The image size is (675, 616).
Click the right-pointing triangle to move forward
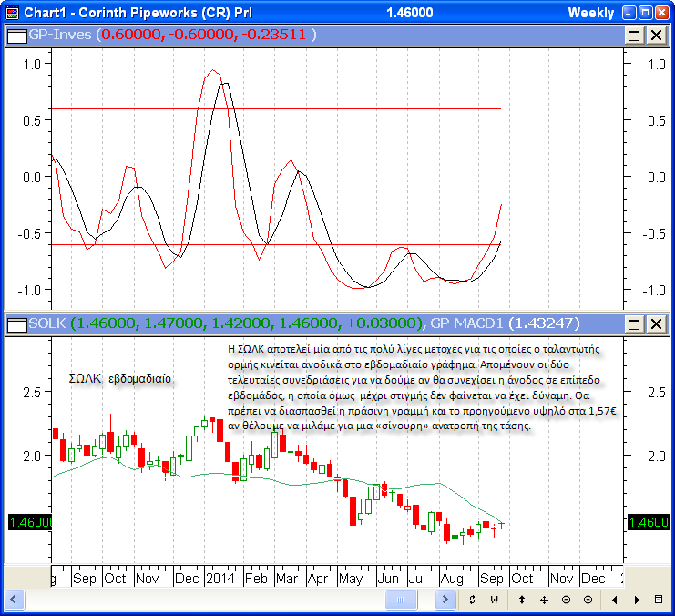coord(637,600)
